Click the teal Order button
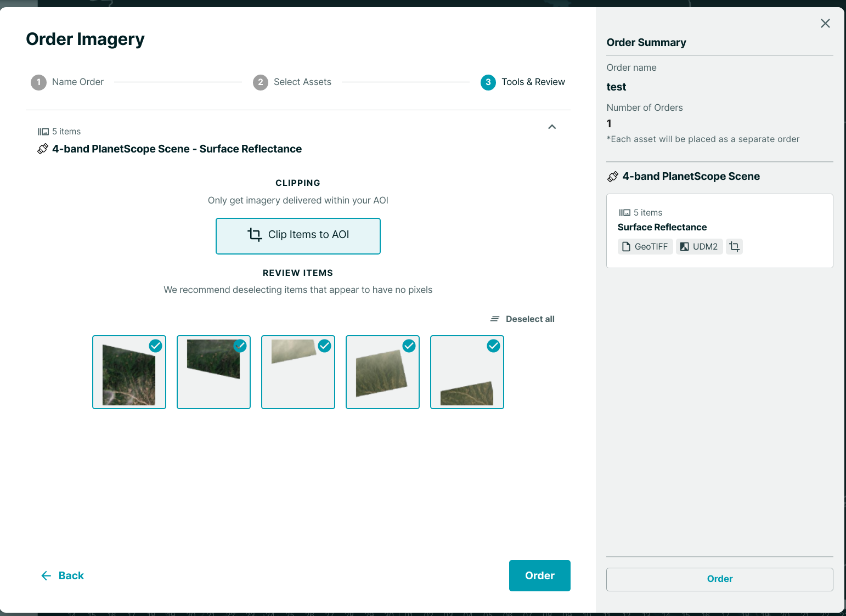 (540, 575)
